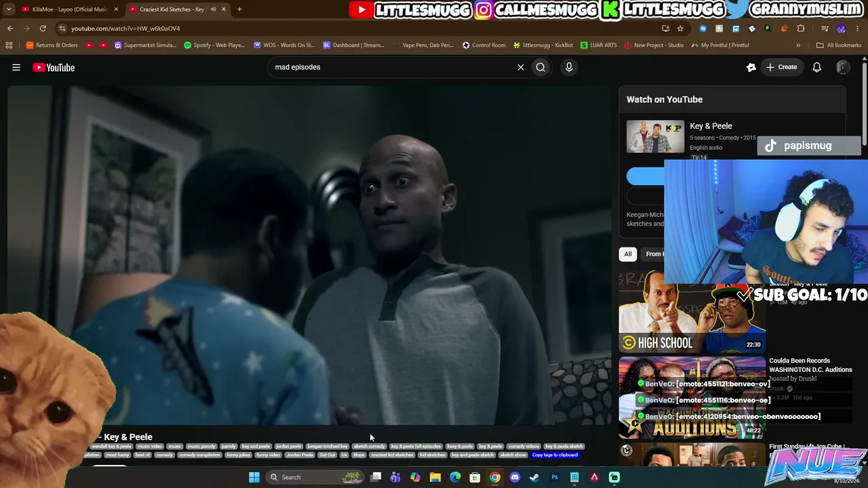This screenshot has height=488, width=868.
Task: Open the Chrome profile avatar
Action: (x=842, y=28)
